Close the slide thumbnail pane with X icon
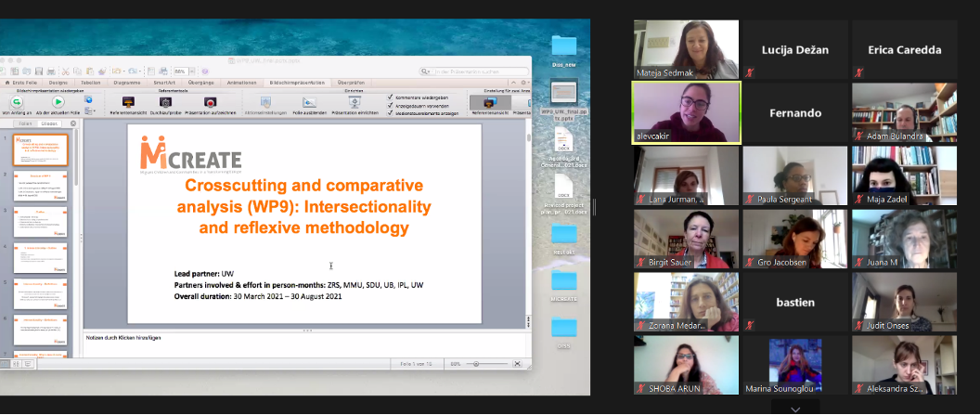Image resolution: width=980 pixels, height=415 pixels. 73,123
